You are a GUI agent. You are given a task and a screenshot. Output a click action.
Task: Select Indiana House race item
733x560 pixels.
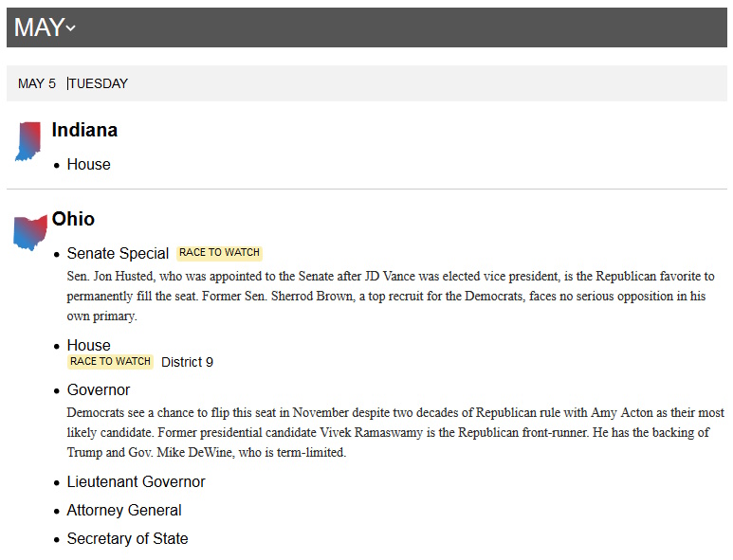click(x=88, y=164)
